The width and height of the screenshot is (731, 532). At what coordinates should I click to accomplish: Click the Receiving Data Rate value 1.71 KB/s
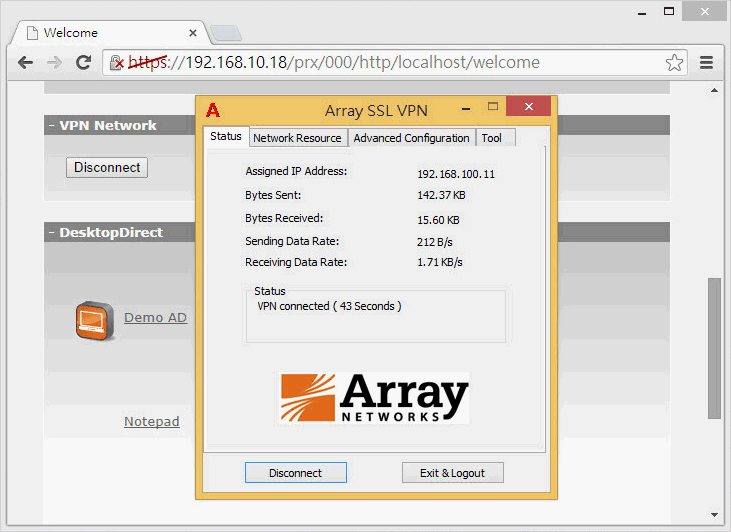[440, 262]
